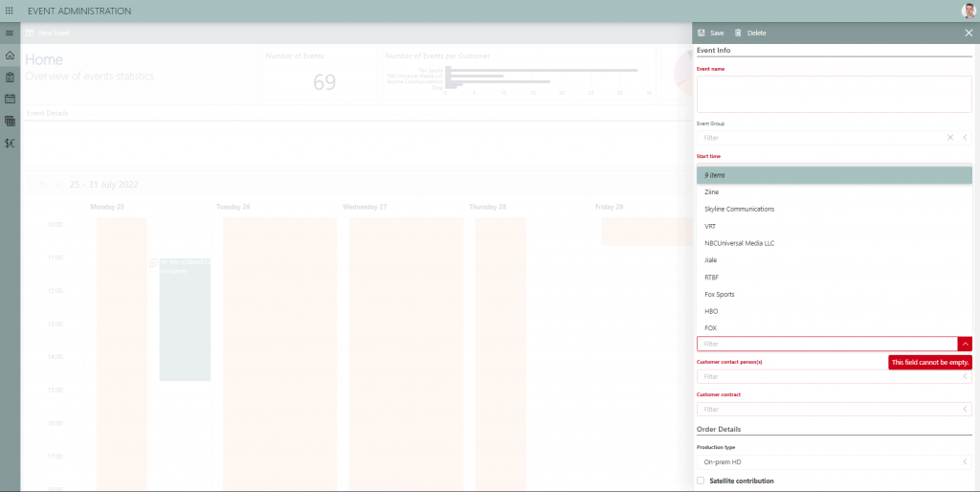Click the Wednesday 27 column header

[x=365, y=207]
